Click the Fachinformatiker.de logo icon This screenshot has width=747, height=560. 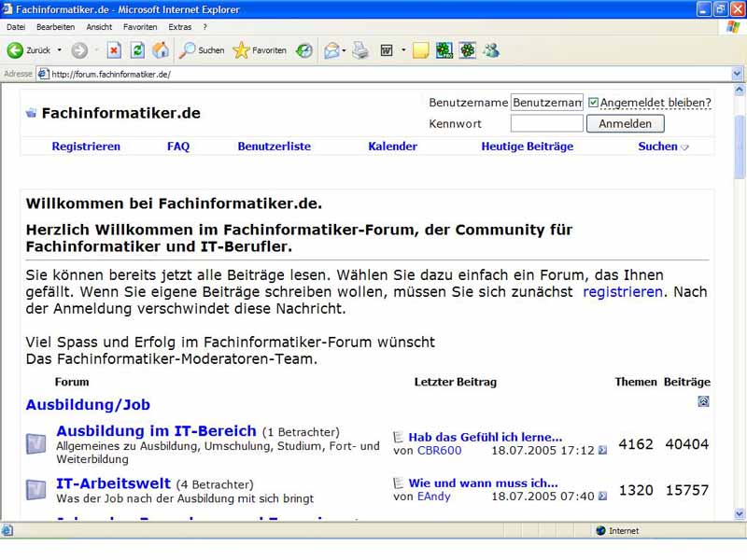[32, 113]
